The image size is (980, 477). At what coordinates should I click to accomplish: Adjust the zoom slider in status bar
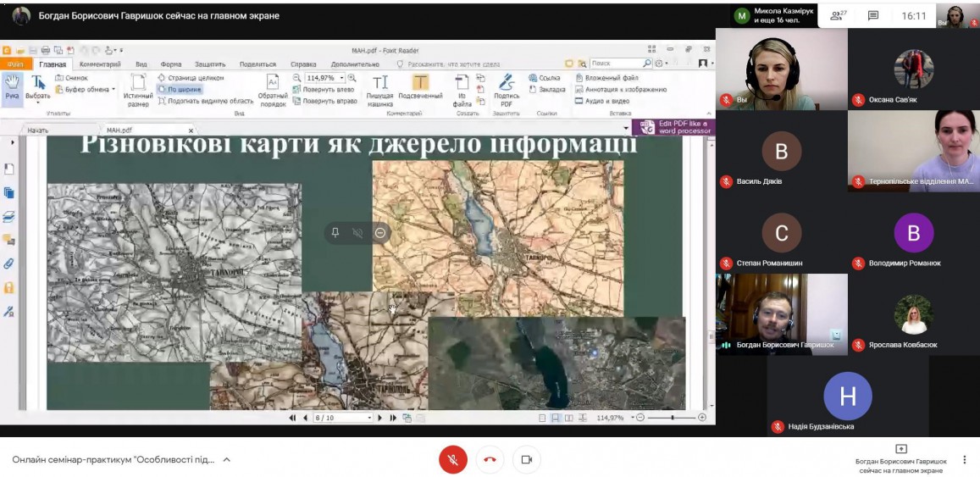(x=673, y=418)
